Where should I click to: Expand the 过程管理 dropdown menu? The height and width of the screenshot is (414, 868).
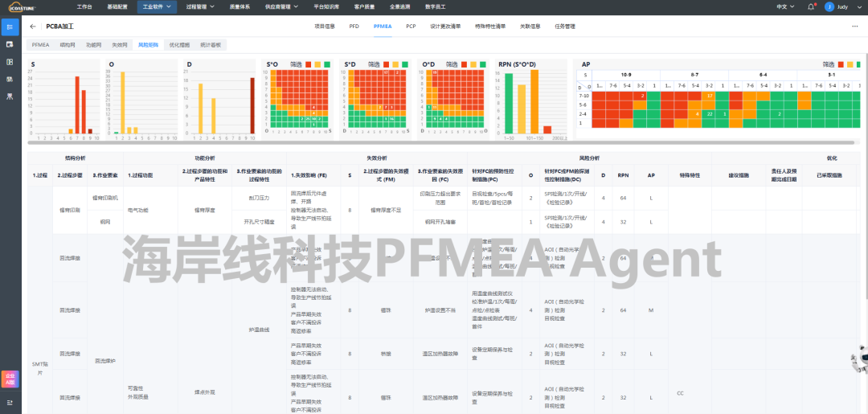(x=200, y=6)
